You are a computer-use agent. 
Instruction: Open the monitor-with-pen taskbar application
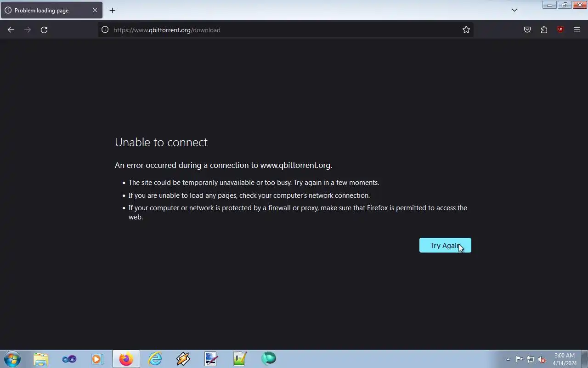[211, 359]
